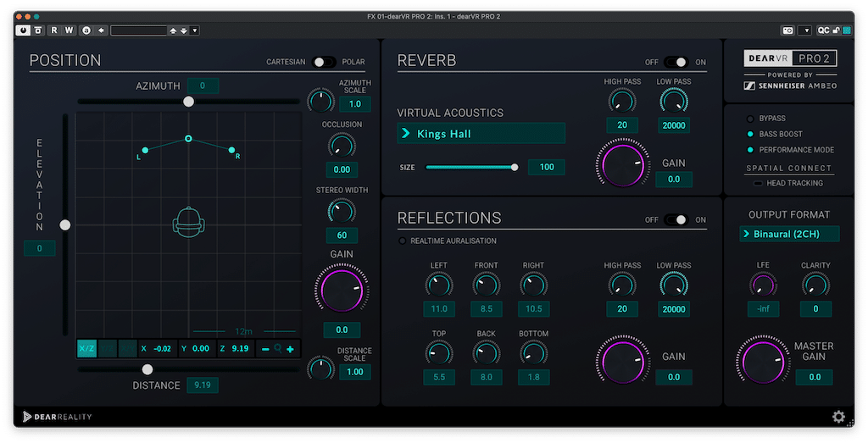
Task: Zoom in position grid with plus icon
Action: click(290, 349)
